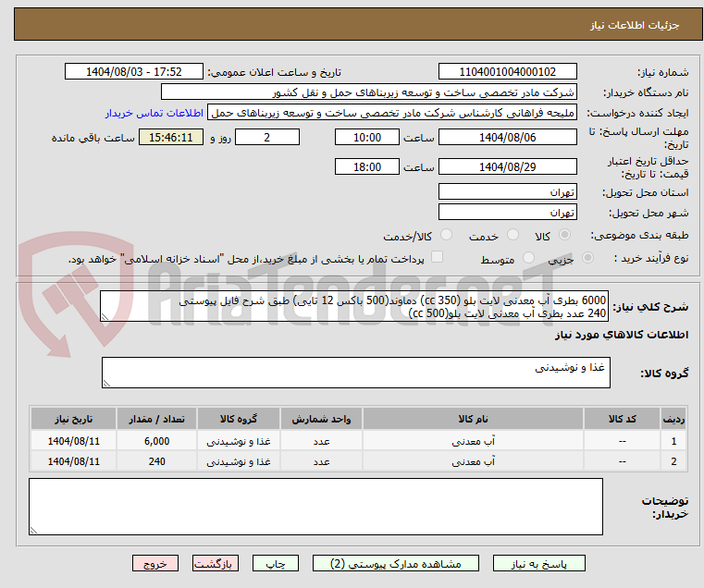The width and height of the screenshot is (704, 588).
Task: Click the remaining time field 15:46:11
Action: 171,138
